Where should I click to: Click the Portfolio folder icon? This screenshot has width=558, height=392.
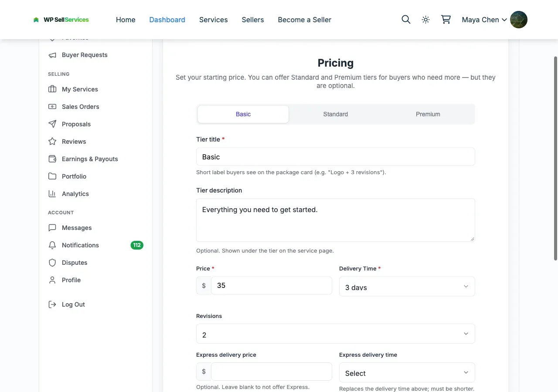[x=52, y=176]
